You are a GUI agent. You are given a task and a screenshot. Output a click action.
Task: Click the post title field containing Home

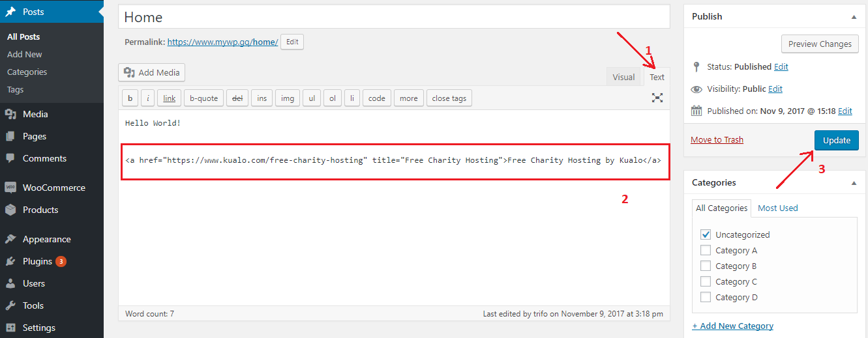click(394, 17)
